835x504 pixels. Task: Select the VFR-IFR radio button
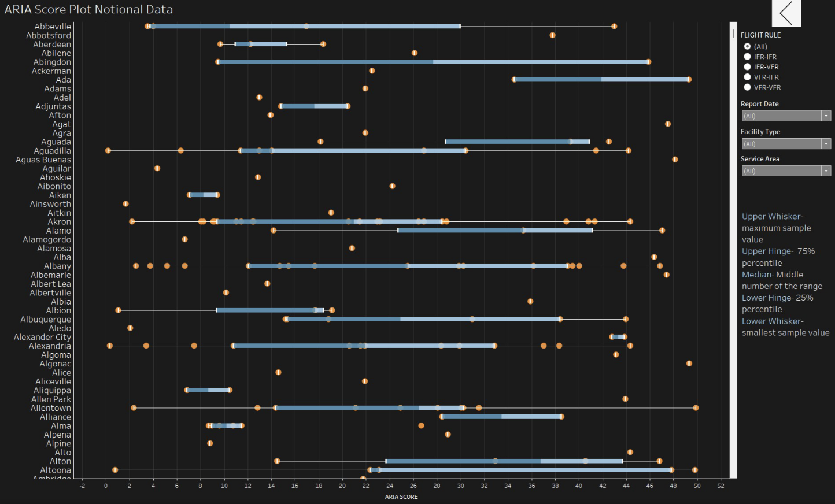(x=747, y=77)
